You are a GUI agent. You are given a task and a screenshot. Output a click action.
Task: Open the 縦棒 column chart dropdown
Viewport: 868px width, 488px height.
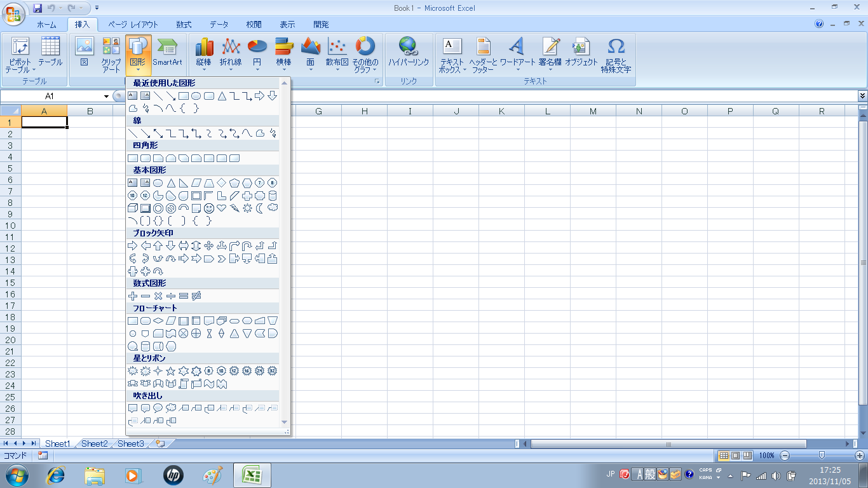(x=204, y=55)
